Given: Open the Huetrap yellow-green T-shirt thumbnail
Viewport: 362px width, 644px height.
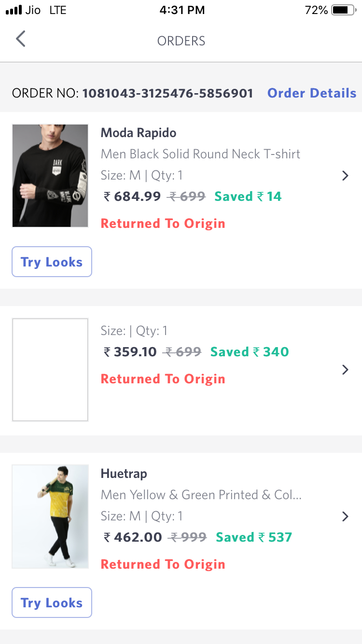Looking at the screenshot, I should [50, 517].
